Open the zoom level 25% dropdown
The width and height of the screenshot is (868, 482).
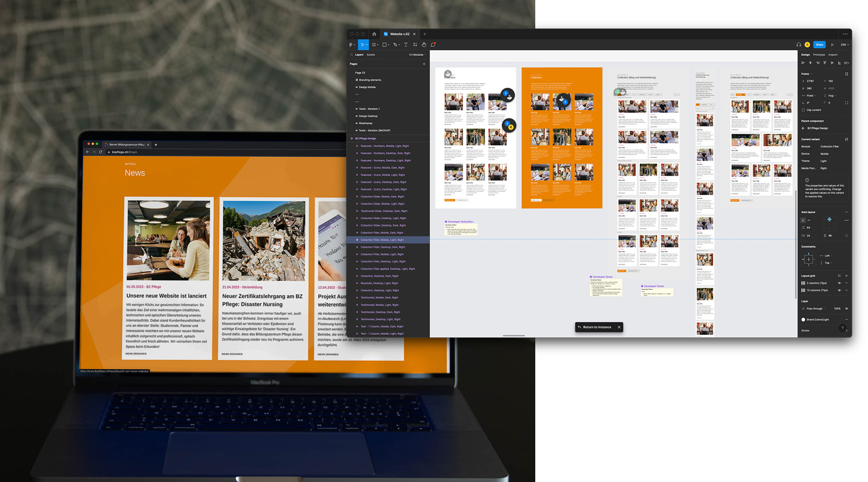(x=845, y=45)
